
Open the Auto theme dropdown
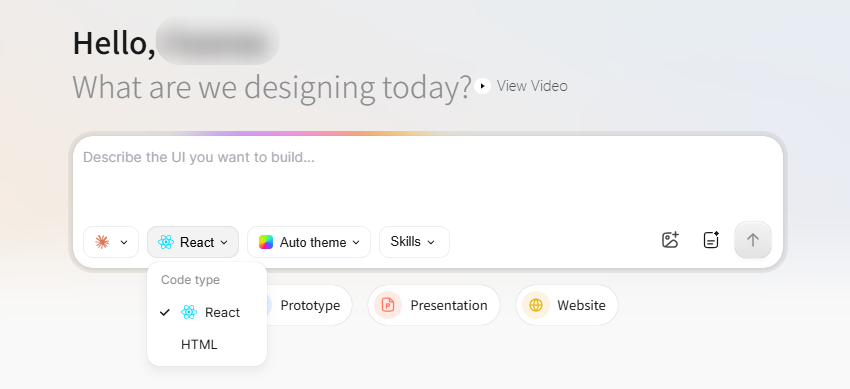pos(309,242)
